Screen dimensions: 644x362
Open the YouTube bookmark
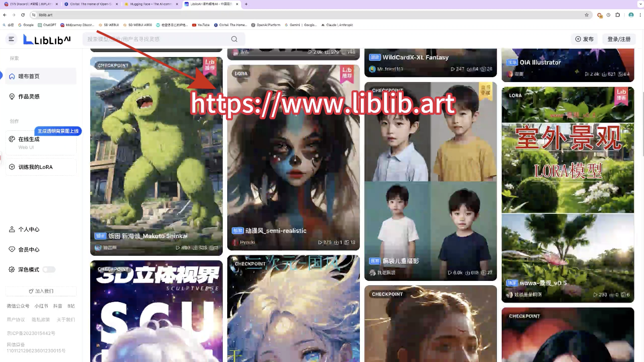(201, 25)
